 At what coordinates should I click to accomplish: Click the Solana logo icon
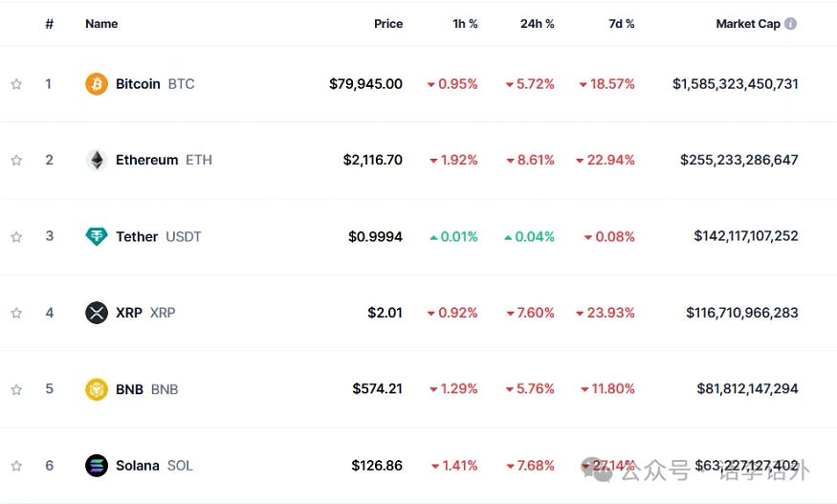click(x=97, y=466)
